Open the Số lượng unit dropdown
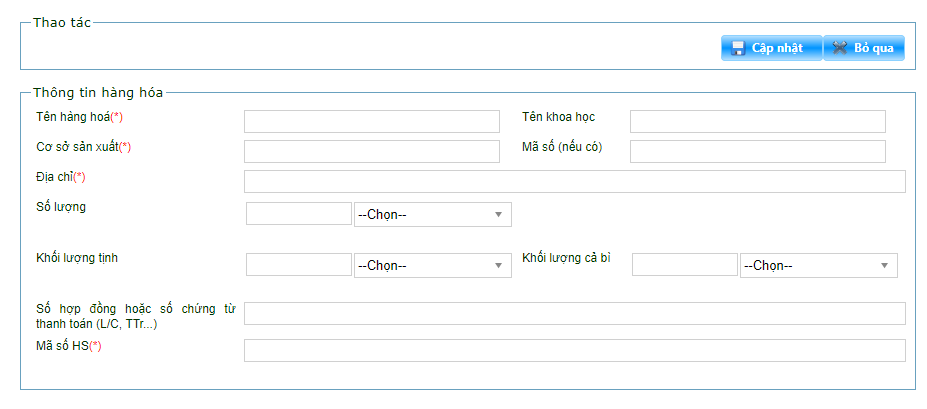Image resolution: width=927 pixels, height=409 pixels. coord(432,215)
